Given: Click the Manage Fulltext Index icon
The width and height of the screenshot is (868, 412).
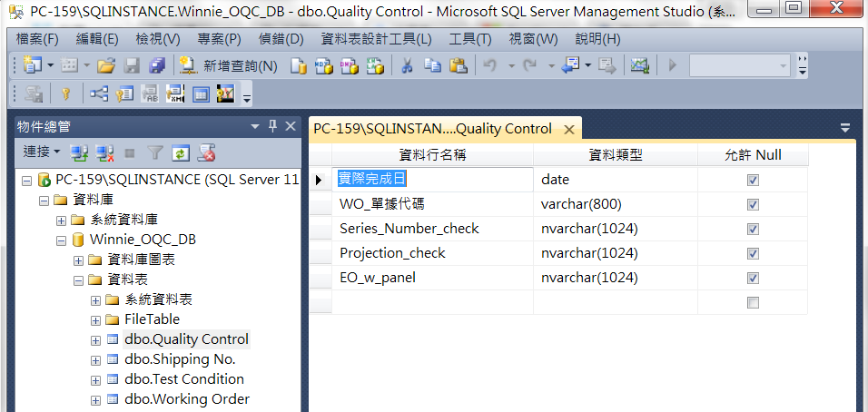Looking at the screenshot, I should (150, 94).
